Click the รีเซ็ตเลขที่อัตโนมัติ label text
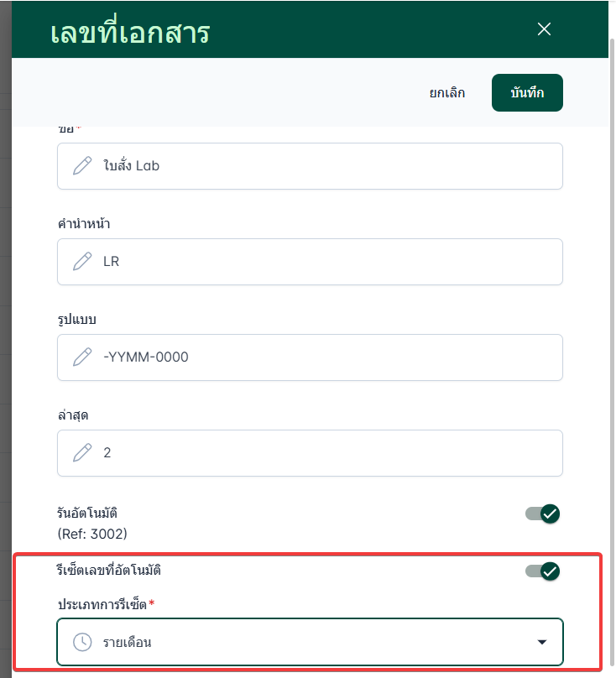The height and width of the screenshot is (678, 616). (109, 571)
